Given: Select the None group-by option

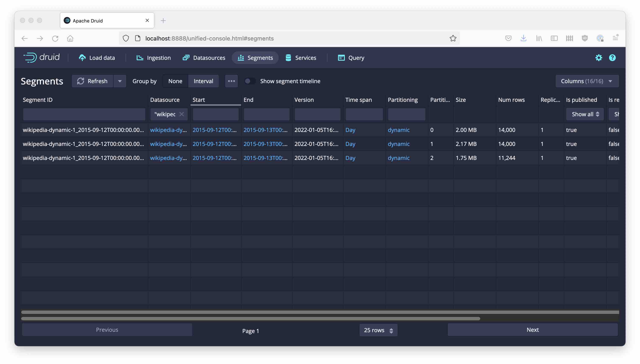Looking at the screenshot, I should (x=175, y=81).
